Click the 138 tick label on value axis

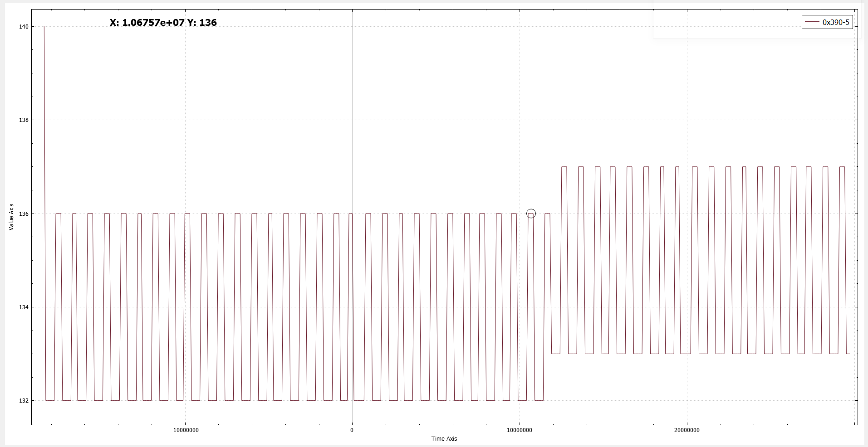click(x=24, y=120)
